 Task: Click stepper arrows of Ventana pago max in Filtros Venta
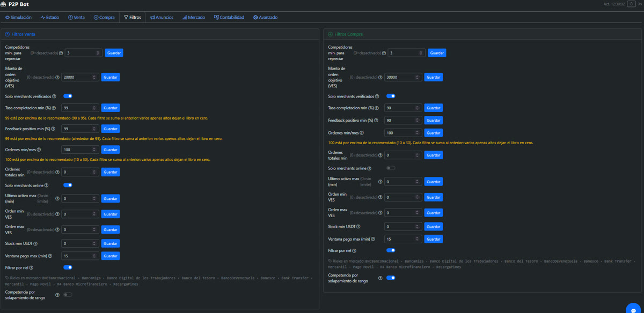[94, 256]
